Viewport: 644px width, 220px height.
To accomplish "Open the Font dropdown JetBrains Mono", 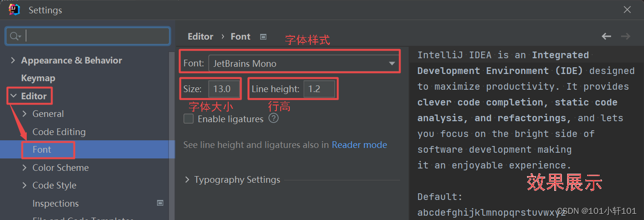I will click(304, 63).
